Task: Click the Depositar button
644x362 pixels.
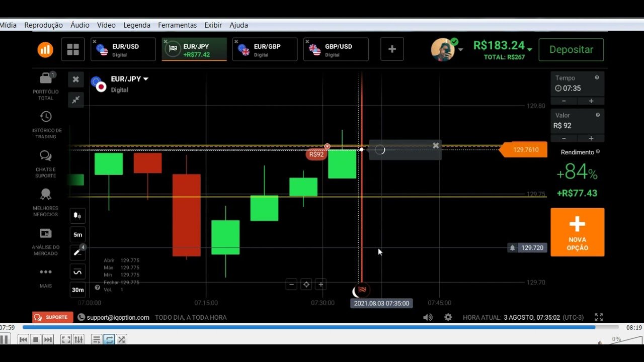Action: click(571, 50)
